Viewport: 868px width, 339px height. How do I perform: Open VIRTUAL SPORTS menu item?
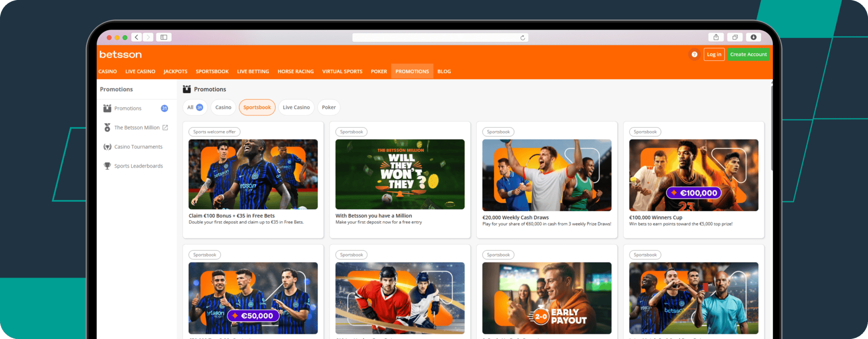click(342, 72)
